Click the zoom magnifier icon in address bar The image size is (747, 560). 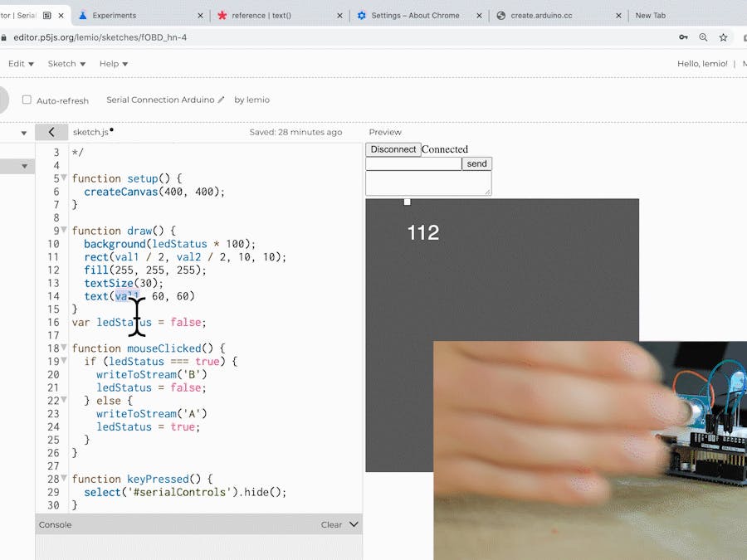pyautogui.click(x=702, y=37)
